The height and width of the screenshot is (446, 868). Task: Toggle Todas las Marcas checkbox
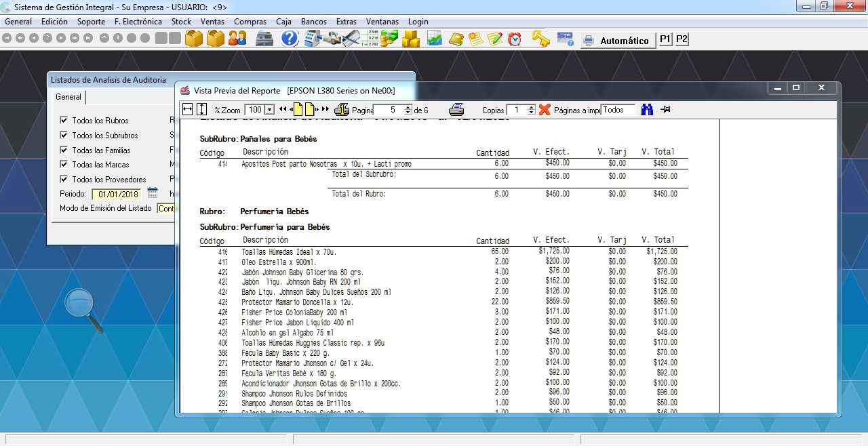pyautogui.click(x=64, y=165)
